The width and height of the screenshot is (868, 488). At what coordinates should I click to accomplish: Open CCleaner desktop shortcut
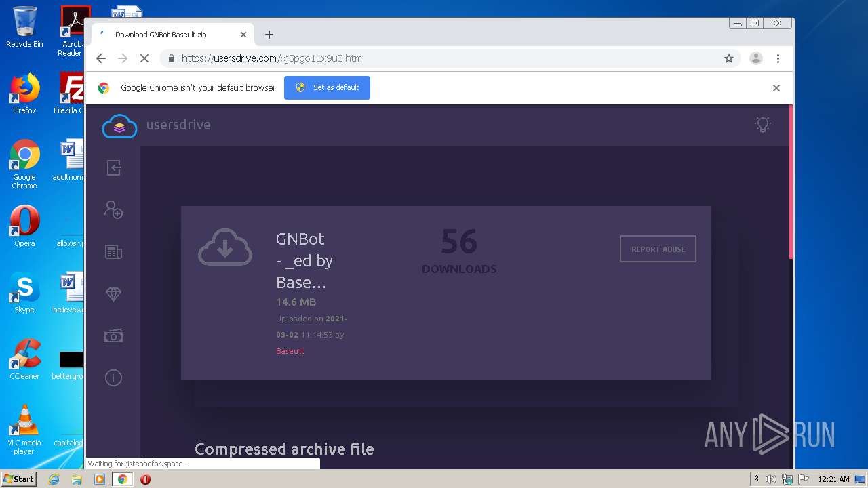(24, 359)
